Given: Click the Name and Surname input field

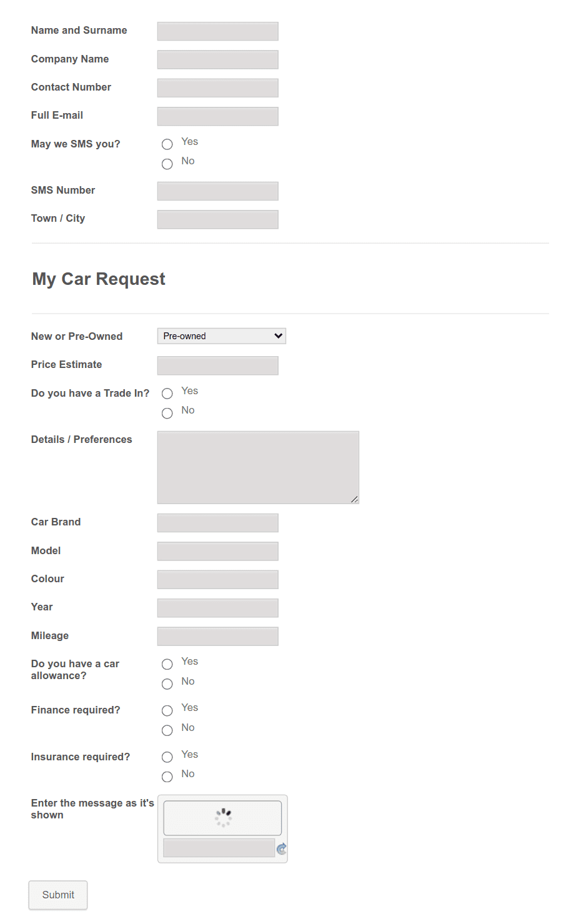Looking at the screenshot, I should click(217, 31).
